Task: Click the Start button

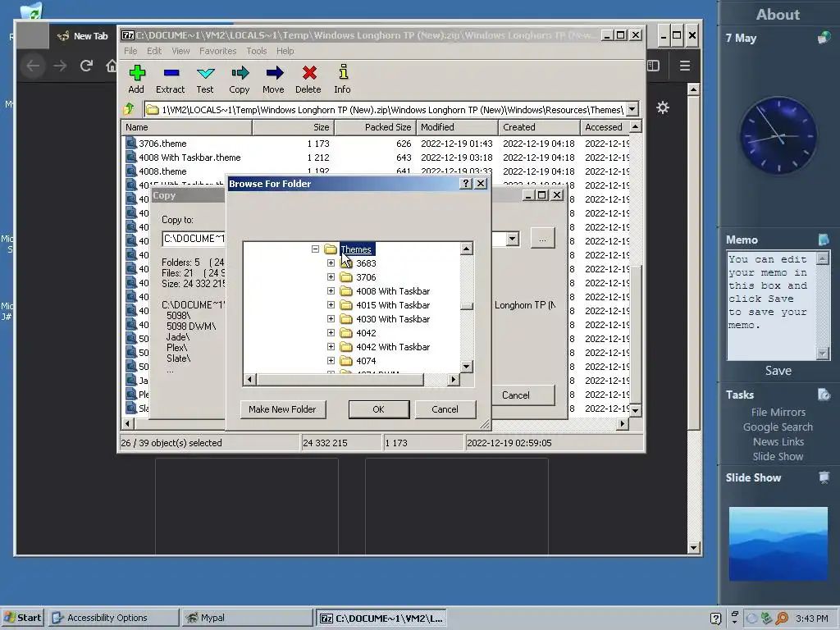Action: pyautogui.click(x=22, y=618)
